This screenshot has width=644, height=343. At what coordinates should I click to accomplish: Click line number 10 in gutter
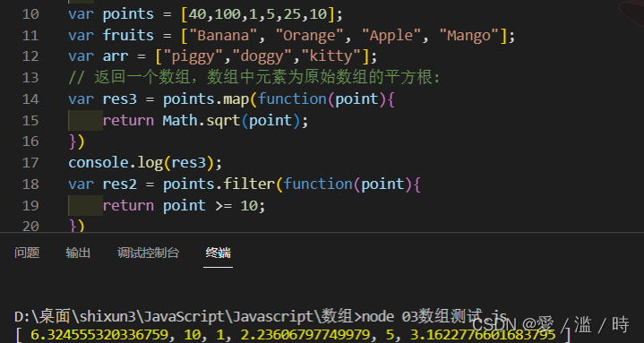[x=30, y=14]
